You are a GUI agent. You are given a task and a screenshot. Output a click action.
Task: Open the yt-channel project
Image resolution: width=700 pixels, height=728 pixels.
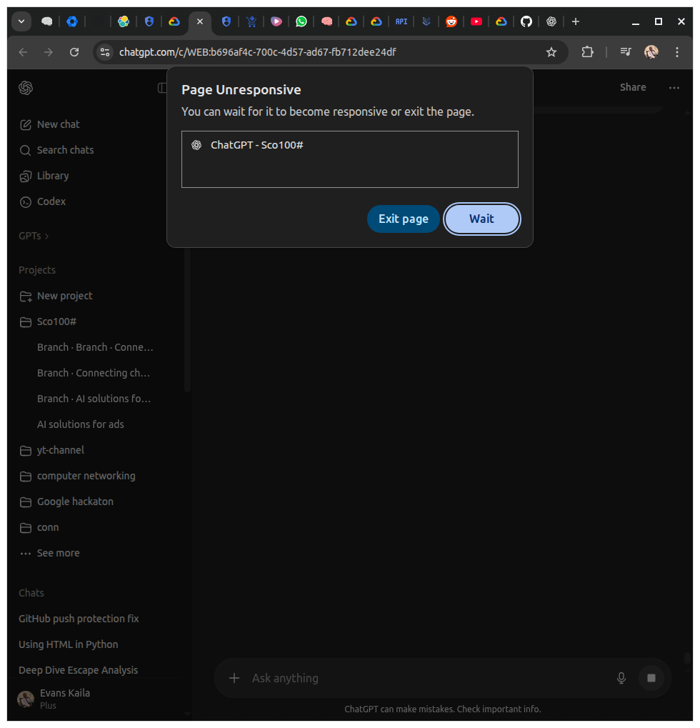[x=52, y=450]
